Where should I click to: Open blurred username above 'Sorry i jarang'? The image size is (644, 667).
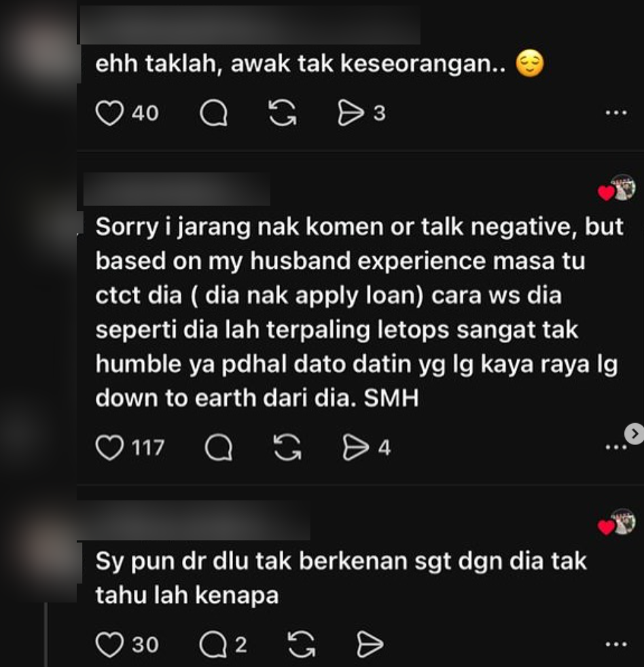(x=177, y=190)
